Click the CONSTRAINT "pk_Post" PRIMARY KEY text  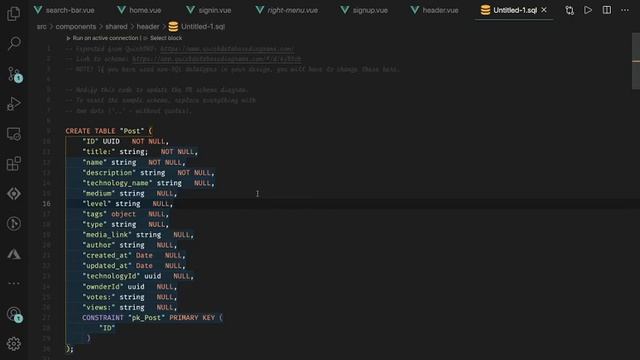(152, 318)
